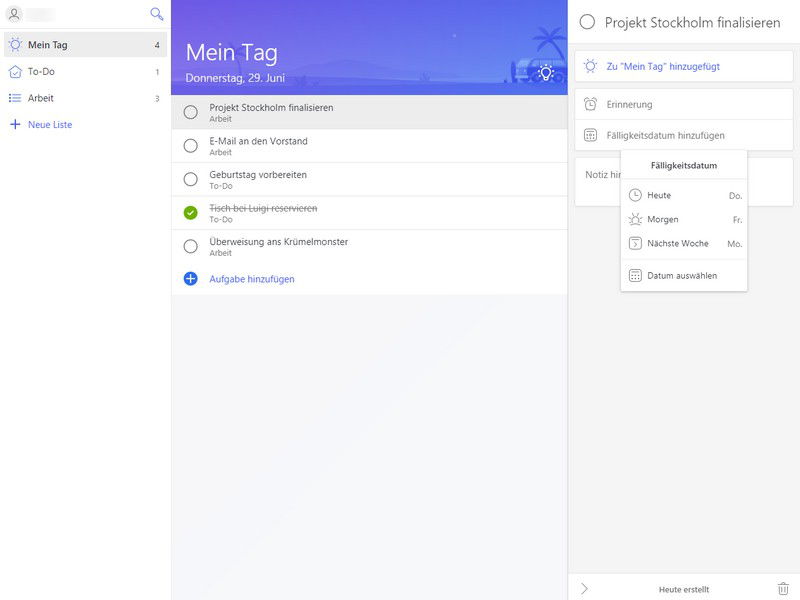The image size is (800, 600).
Task: Click the calendar icon for Datum auswählen
Action: 635,276
